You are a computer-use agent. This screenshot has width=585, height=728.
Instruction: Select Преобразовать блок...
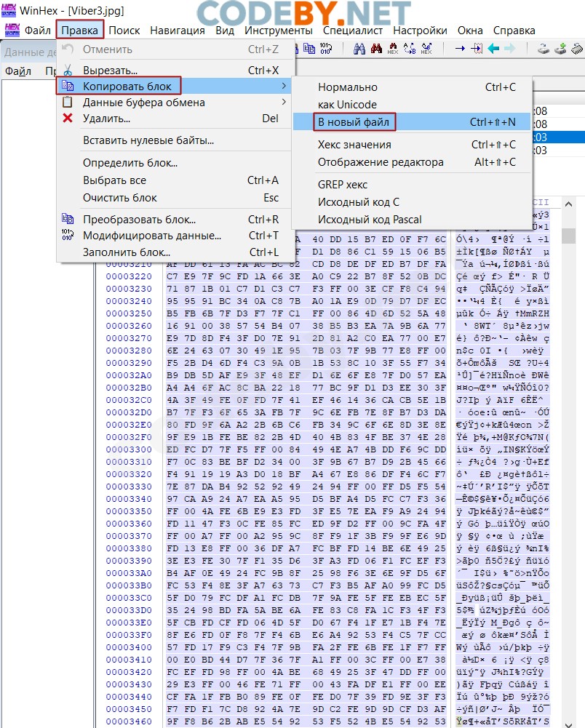tap(174, 219)
